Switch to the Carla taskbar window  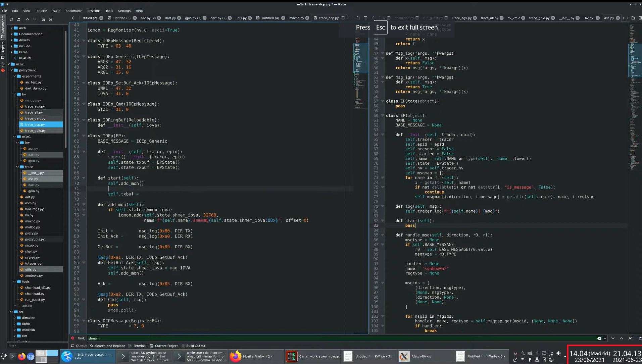(x=312, y=356)
